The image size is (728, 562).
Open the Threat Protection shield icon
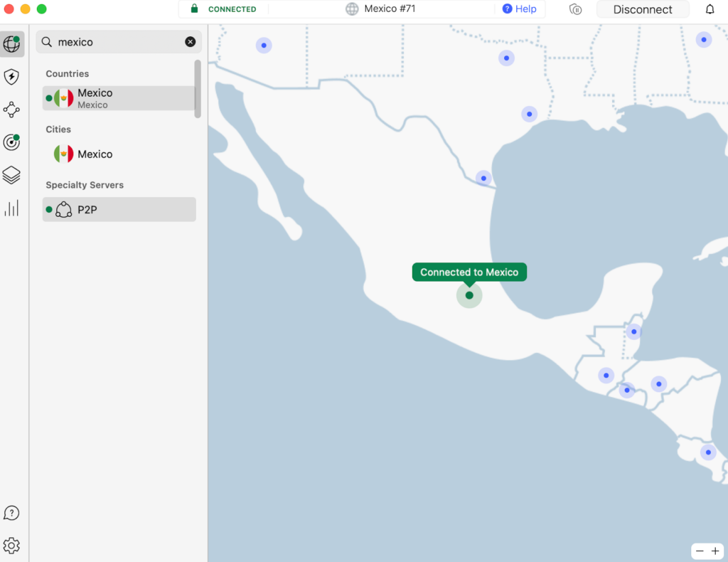tap(11, 77)
